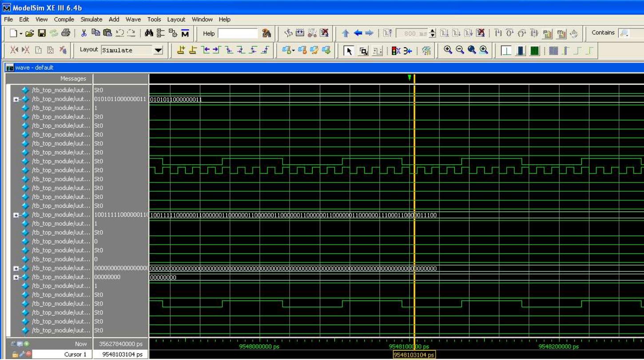The image size is (644, 360).
Task: Click the Open folder icon
Action: [29, 33]
